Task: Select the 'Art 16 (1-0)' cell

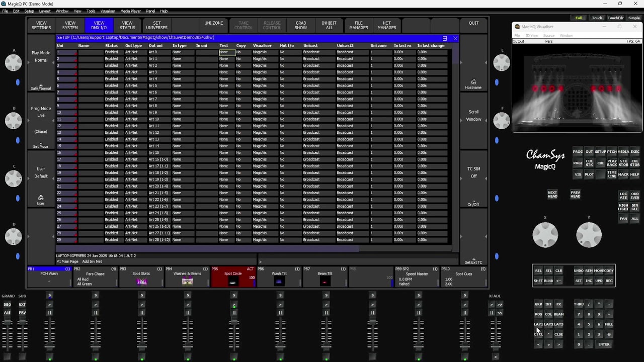Action: coord(158,159)
